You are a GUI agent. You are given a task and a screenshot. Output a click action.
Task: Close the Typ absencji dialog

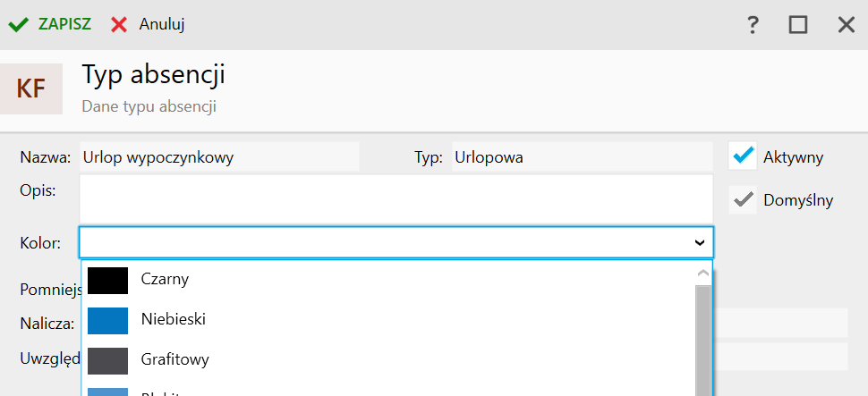(x=846, y=25)
